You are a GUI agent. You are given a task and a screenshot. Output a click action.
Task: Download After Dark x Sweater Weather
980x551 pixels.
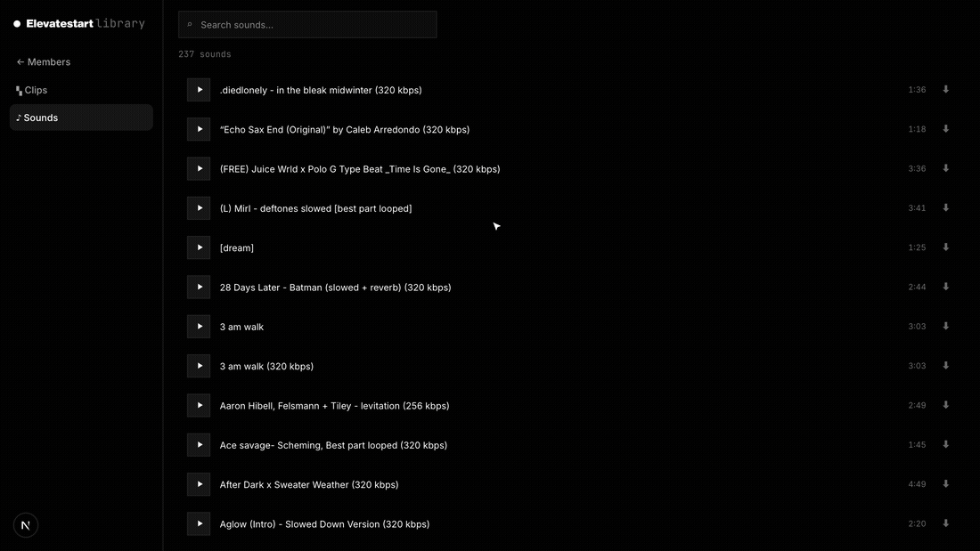(x=945, y=483)
